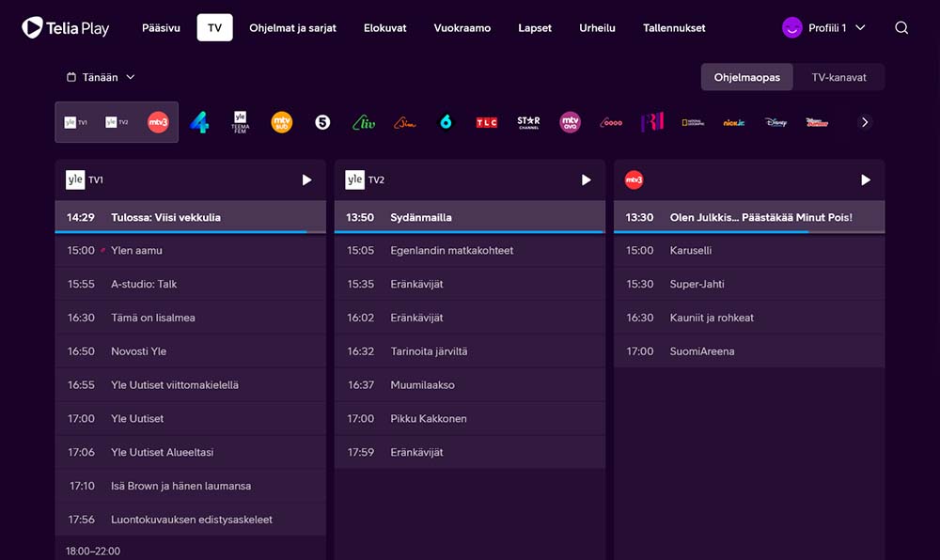The image size is (940, 560).
Task: Open the 15:55 A-studio: Talk listing
Action: click(191, 284)
